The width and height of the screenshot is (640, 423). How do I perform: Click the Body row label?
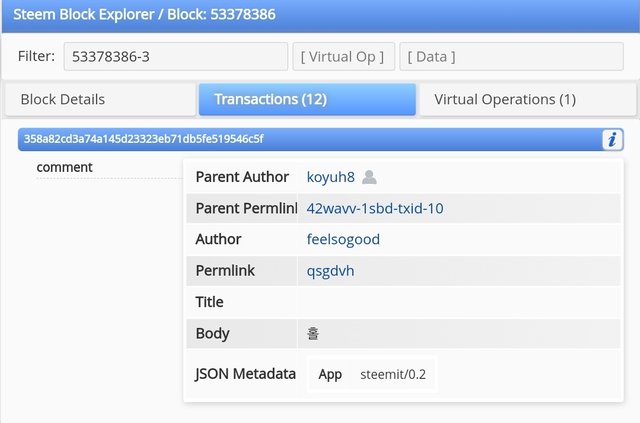click(212, 334)
